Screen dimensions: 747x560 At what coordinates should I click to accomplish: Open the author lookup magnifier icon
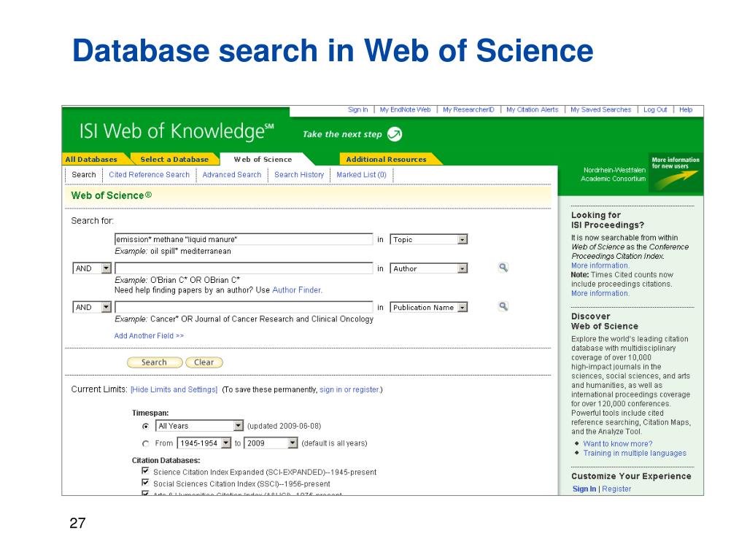coord(503,268)
